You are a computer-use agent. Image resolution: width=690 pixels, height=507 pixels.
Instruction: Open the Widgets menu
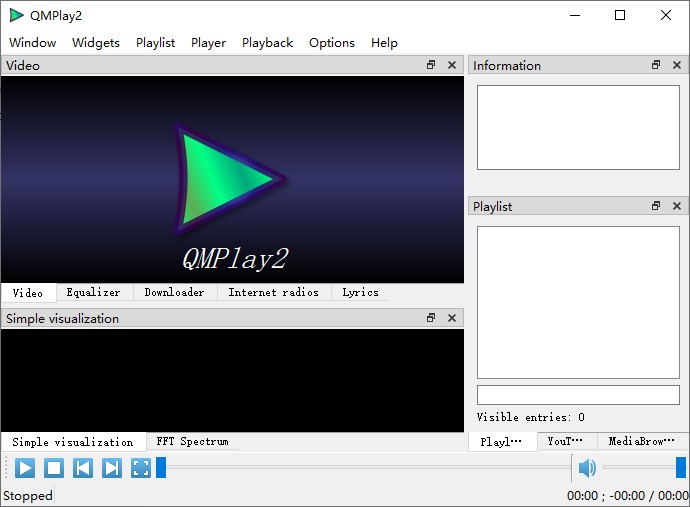point(96,43)
